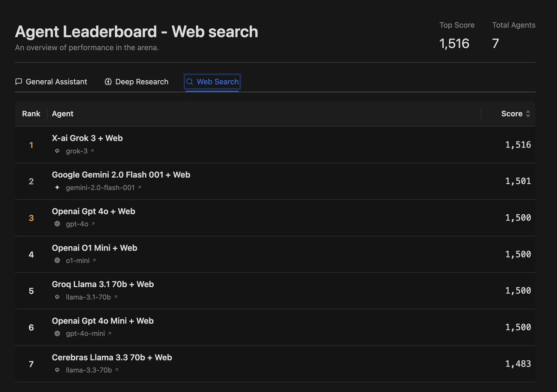Viewport: 557px width, 392px height.
Task: Click the external link arrow after grok-3
Action: pos(92,151)
